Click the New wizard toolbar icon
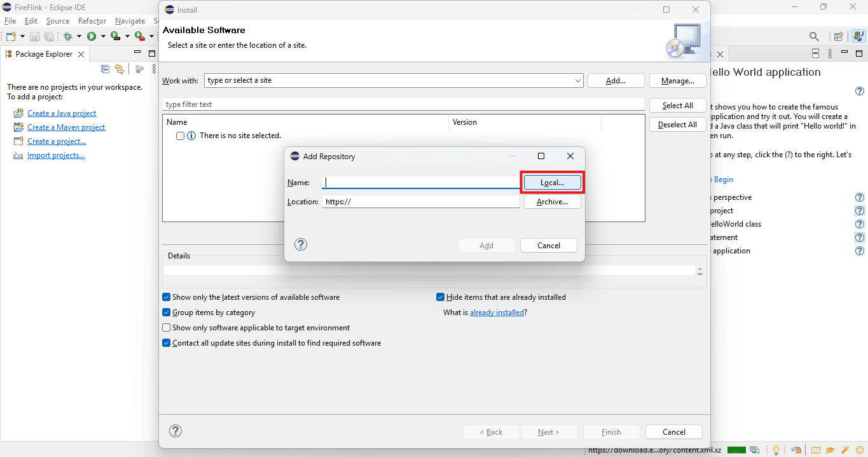The image size is (868, 457). [x=11, y=36]
